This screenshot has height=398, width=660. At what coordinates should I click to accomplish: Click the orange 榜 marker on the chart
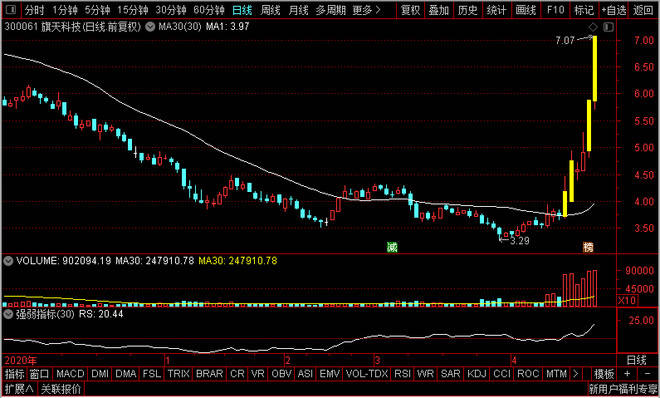(x=588, y=247)
